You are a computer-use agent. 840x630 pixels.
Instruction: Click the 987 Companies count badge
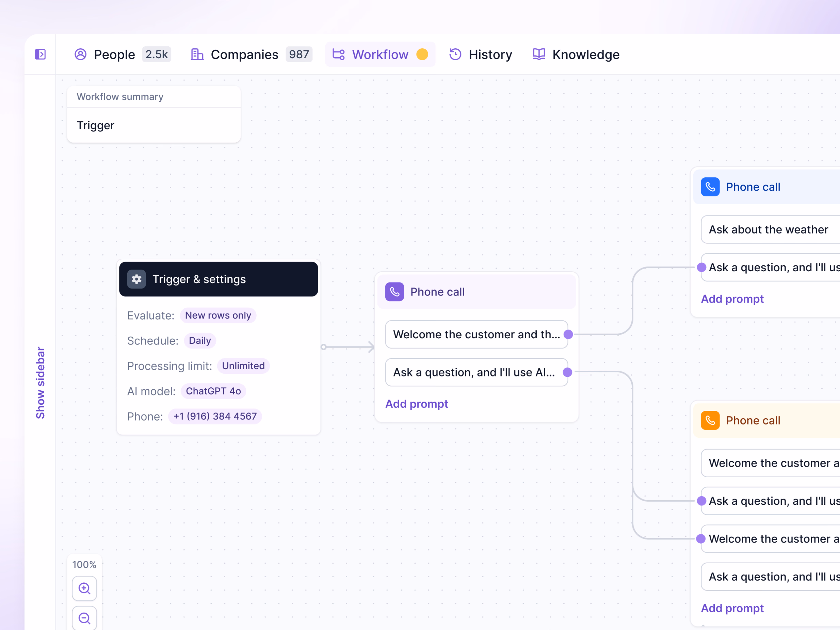coord(299,54)
